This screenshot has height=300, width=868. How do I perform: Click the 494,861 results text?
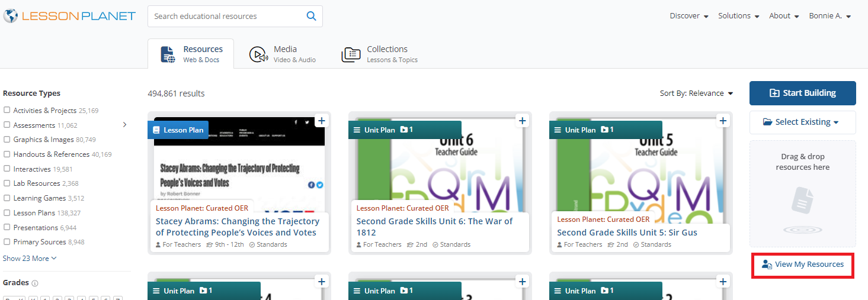pyautogui.click(x=176, y=93)
